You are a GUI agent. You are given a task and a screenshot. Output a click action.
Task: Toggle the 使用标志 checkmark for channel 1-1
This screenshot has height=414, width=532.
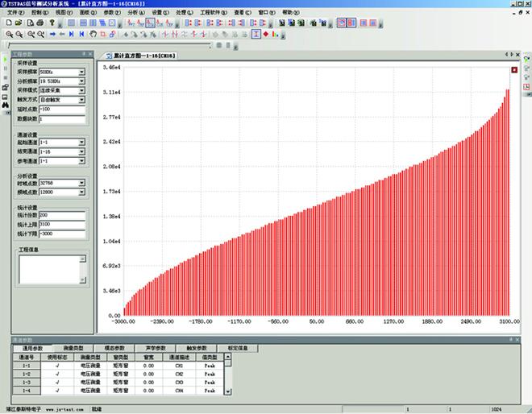57,366
